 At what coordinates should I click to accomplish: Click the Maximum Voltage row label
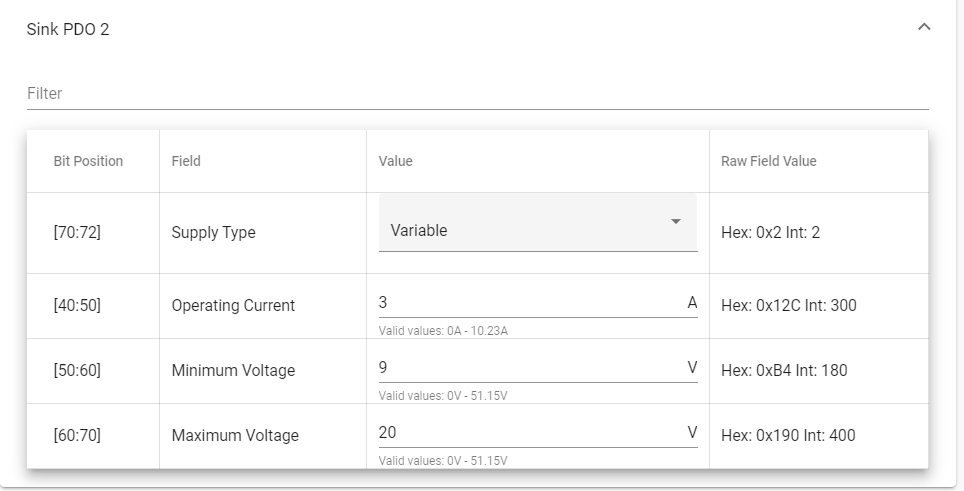pyautogui.click(x=235, y=436)
